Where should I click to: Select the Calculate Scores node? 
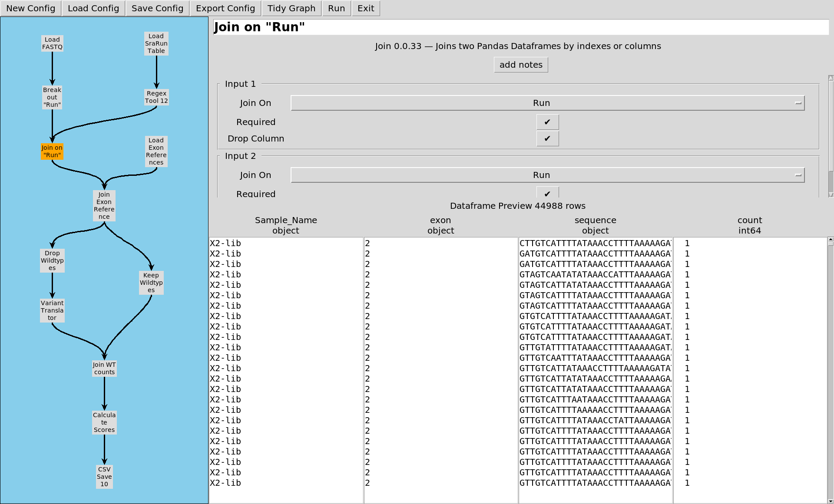pyautogui.click(x=104, y=422)
